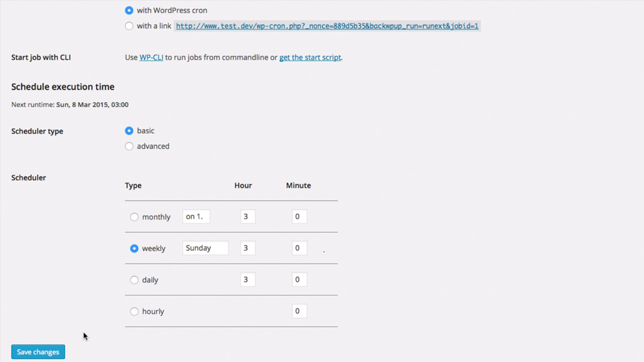Select the monthly schedule radio
The width and height of the screenshot is (644, 362).
pyautogui.click(x=134, y=217)
